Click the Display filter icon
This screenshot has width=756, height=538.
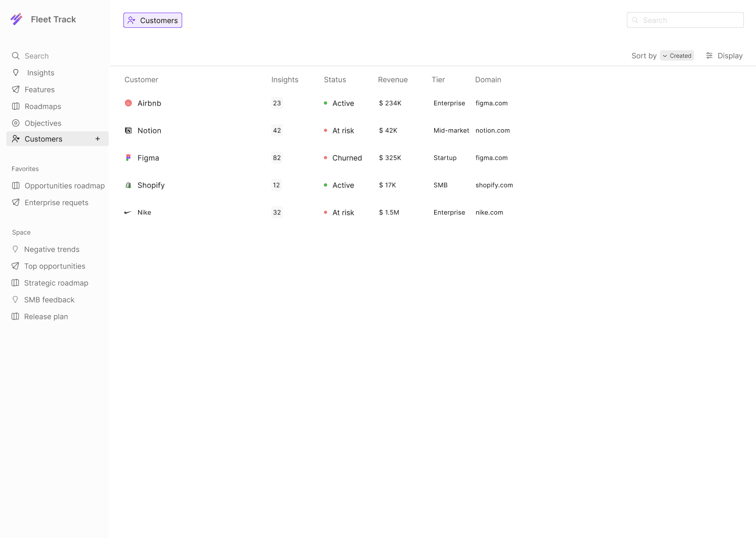(708, 55)
